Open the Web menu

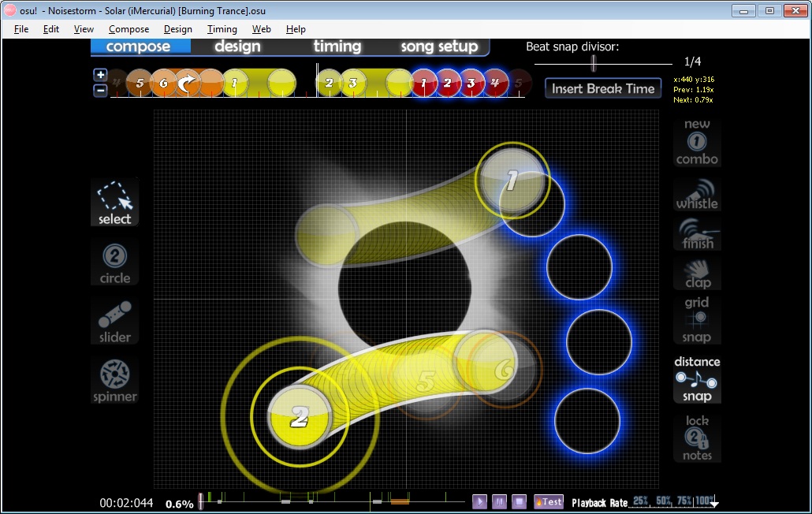(262, 29)
